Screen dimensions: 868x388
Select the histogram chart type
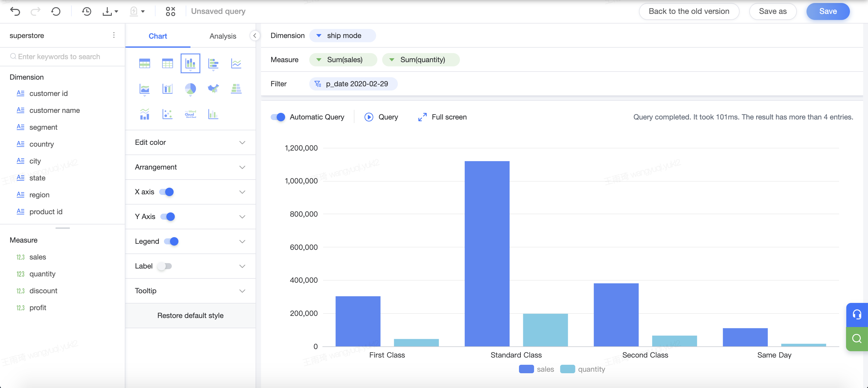tap(213, 114)
